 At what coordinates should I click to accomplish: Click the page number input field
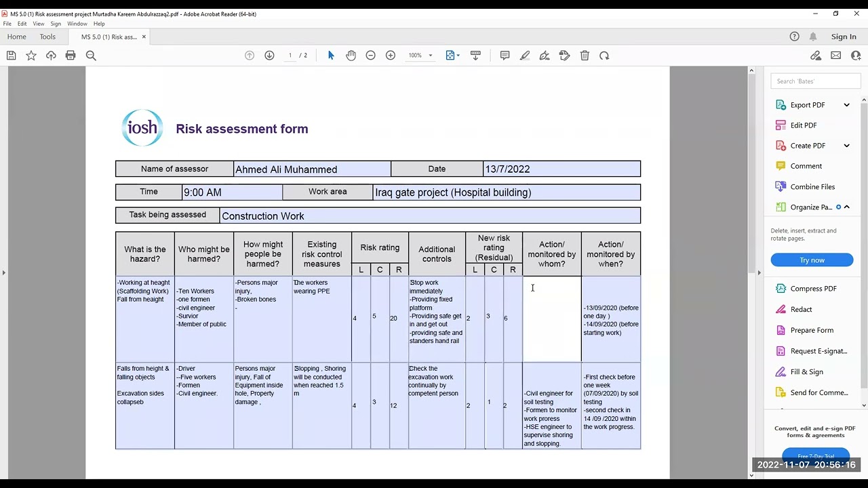point(290,56)
